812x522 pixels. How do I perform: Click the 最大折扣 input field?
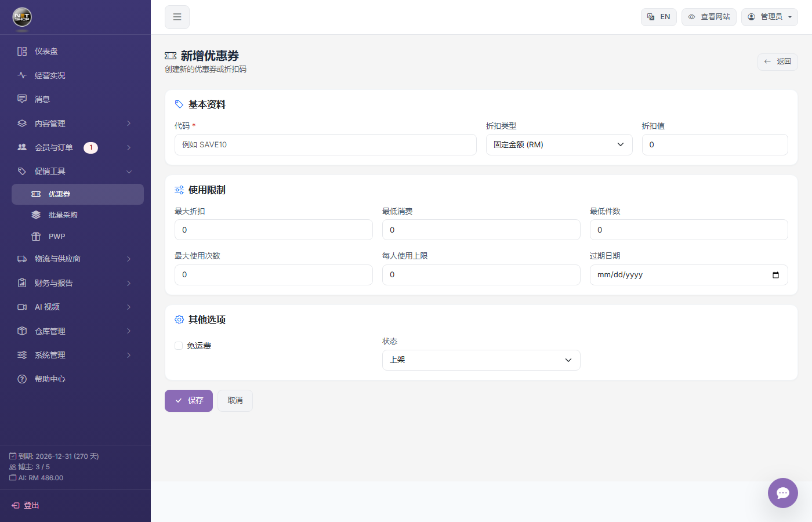(274, 230)
